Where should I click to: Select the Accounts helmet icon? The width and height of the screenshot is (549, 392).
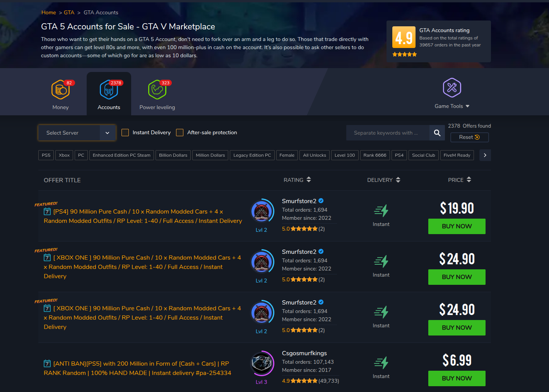(x=109, y=90)
